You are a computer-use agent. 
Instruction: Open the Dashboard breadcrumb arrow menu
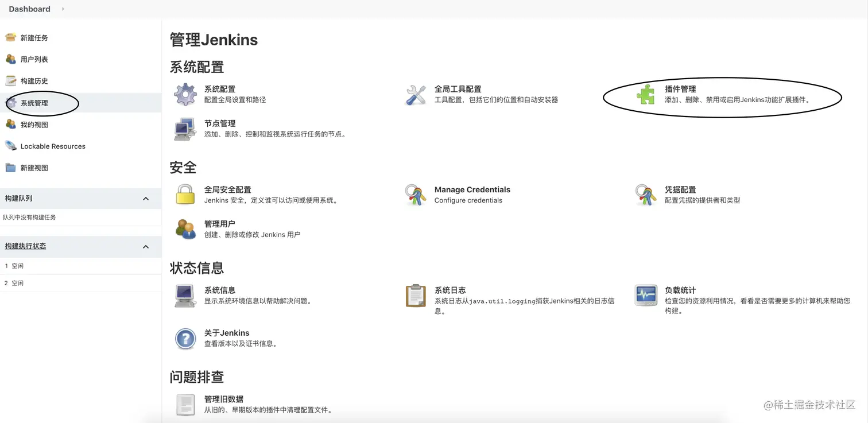[63, 9]
